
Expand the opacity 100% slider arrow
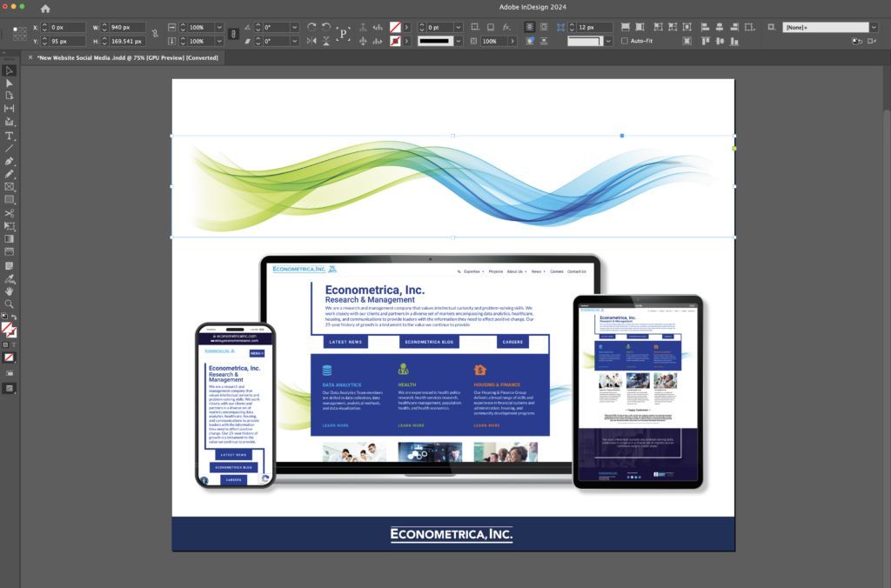pyautogui.click(x=512, y=41)
